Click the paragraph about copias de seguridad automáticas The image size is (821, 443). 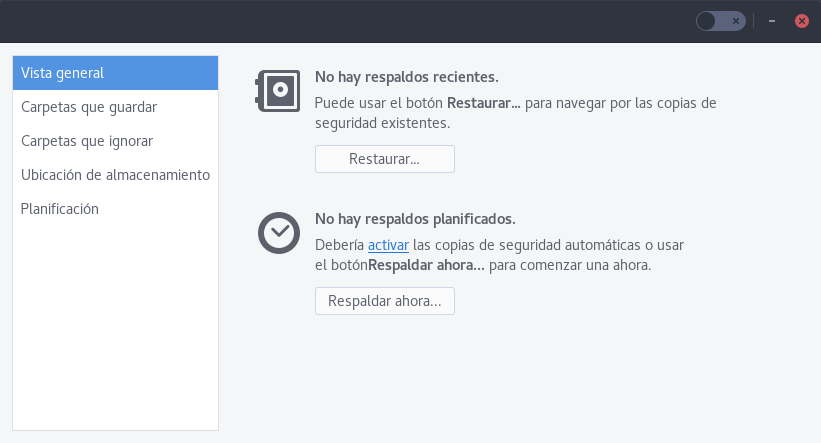(x=499, y=255)
